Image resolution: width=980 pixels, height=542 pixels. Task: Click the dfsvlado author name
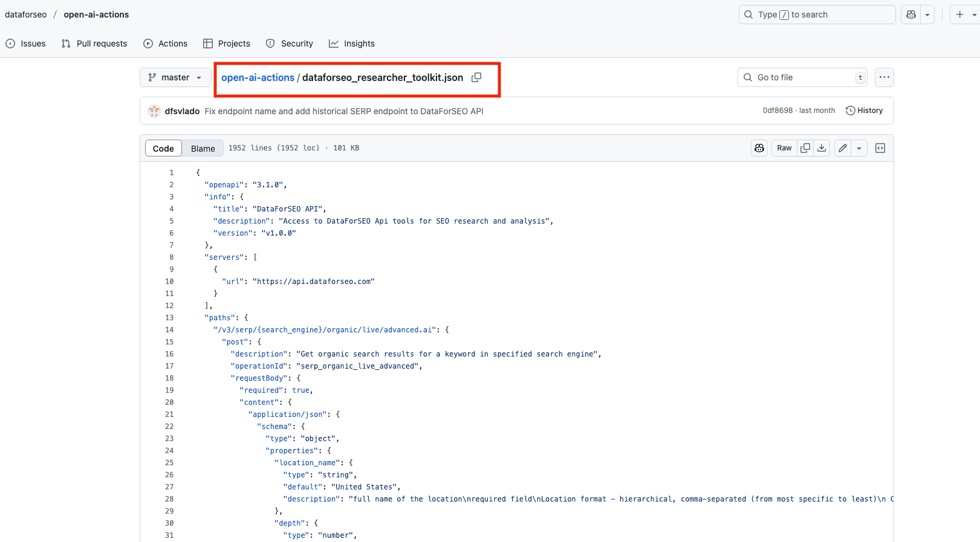tap(182, 111)
